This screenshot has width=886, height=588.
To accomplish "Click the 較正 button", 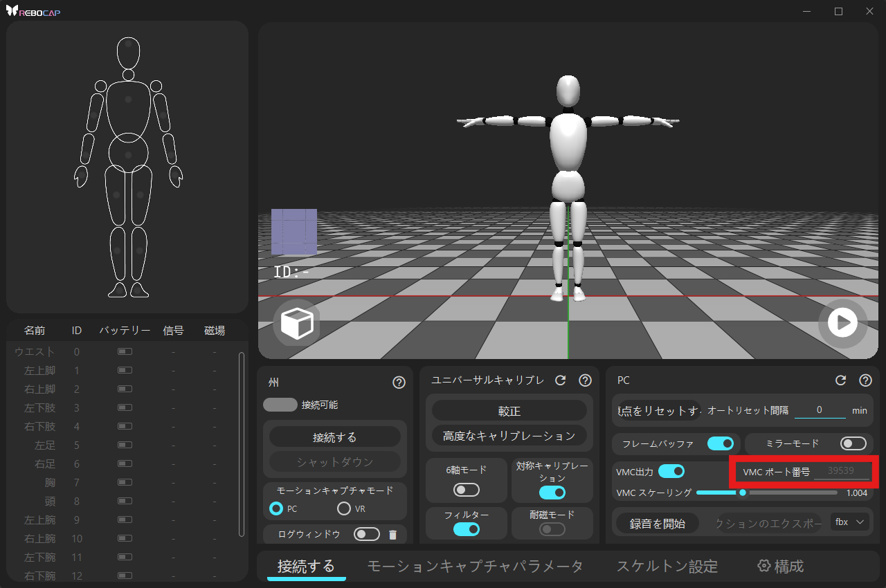I will pyautogui.click(x=509, y=410).
